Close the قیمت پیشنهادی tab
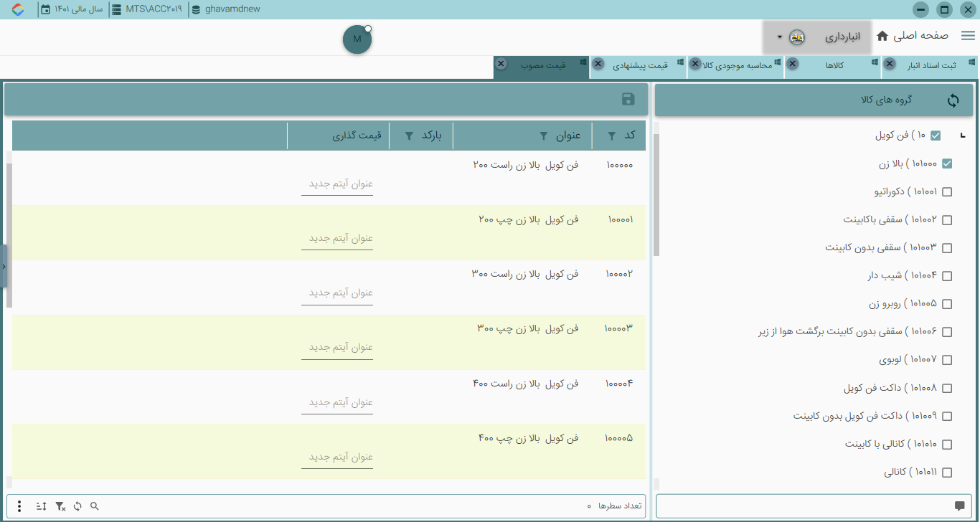The image size is (980, 522). point(598,64)
